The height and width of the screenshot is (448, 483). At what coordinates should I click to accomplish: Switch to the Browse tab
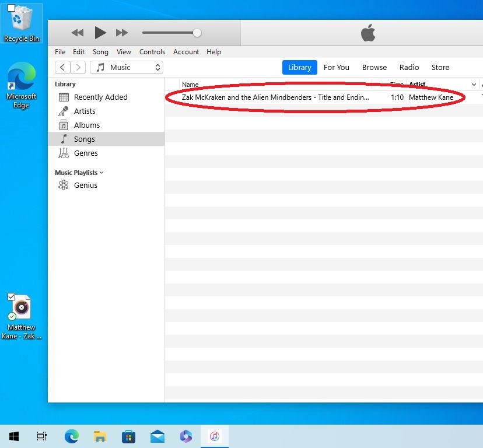click(x=374, y=68)
